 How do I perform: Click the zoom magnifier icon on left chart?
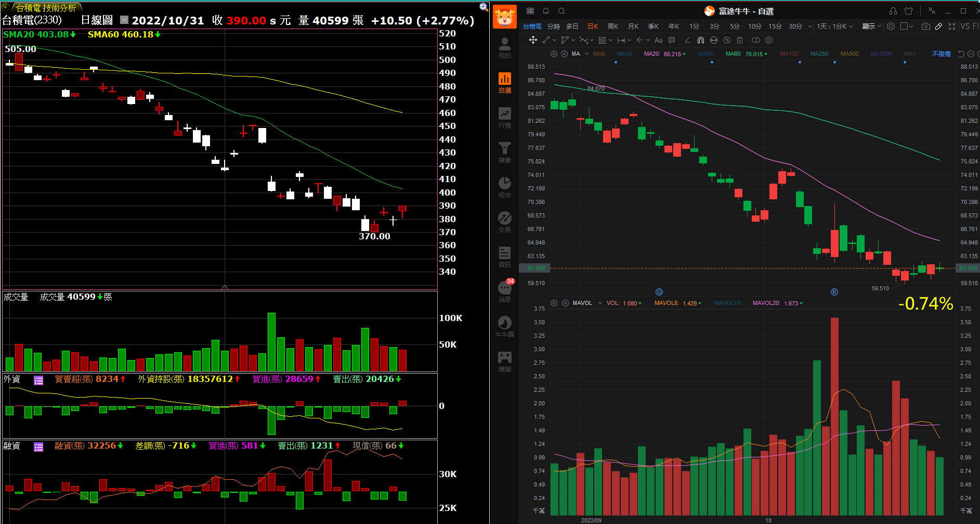(484, 7)
